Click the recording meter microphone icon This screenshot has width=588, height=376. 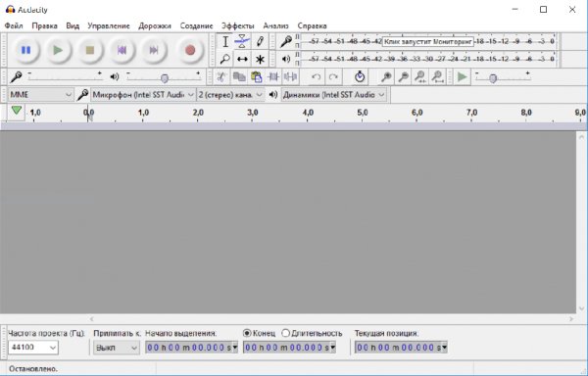click(x=286, y=41)
